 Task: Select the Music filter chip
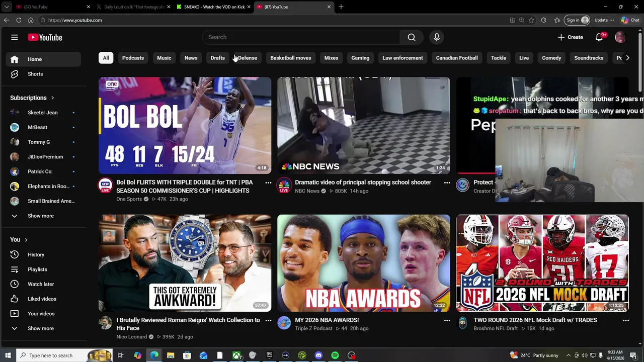pyautogui.click(x=164, y=58)
